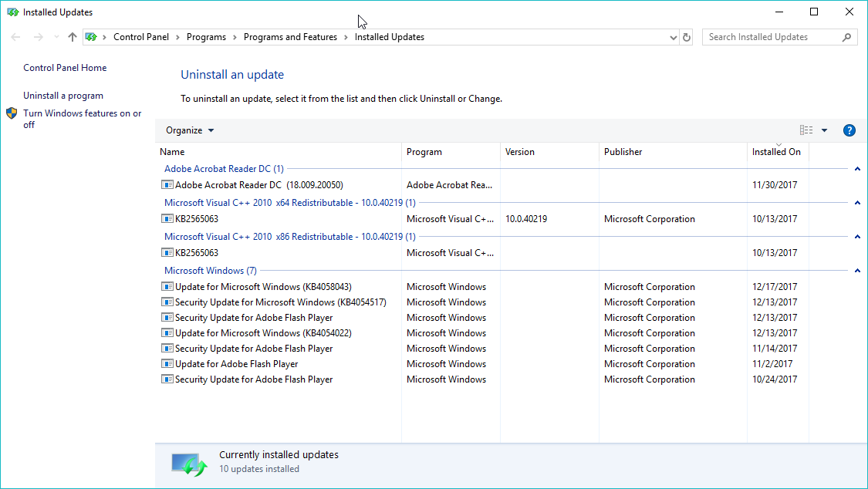This screenshot has height=489, width=868.
Task: Select the Microsoft Windows (7) group header
Action: [x=211, y=271]
